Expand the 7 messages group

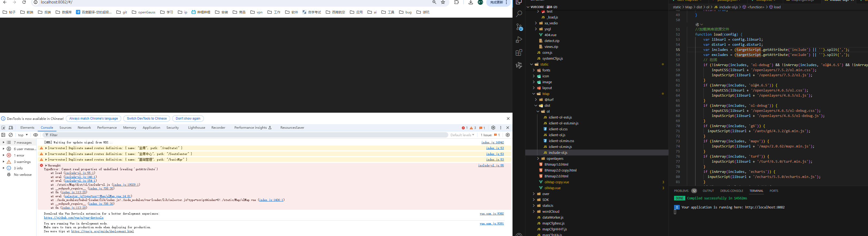tap(4, 143)
